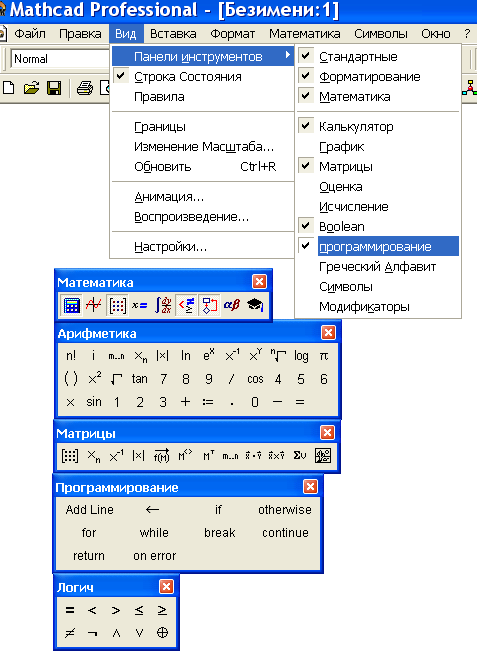The width and height of the screenshot is (477, 656).
Task: Expand Панели инструментов submenu
Action: click(203, 56)
